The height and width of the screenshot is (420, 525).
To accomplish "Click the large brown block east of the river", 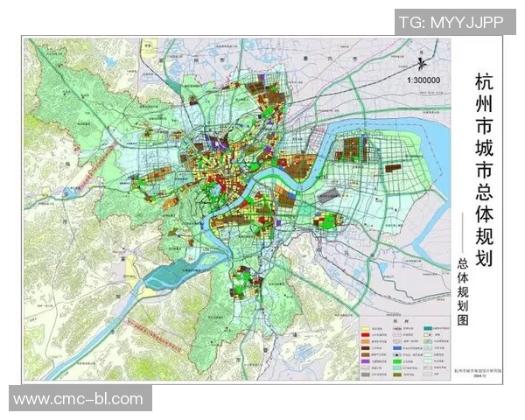I will pos(358,151).
